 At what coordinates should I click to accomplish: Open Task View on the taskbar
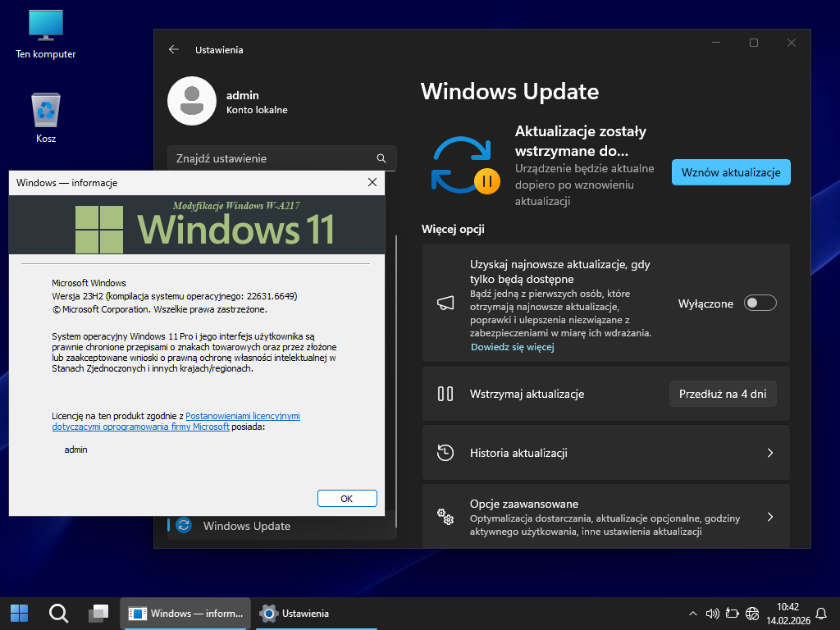click(98, 613)
